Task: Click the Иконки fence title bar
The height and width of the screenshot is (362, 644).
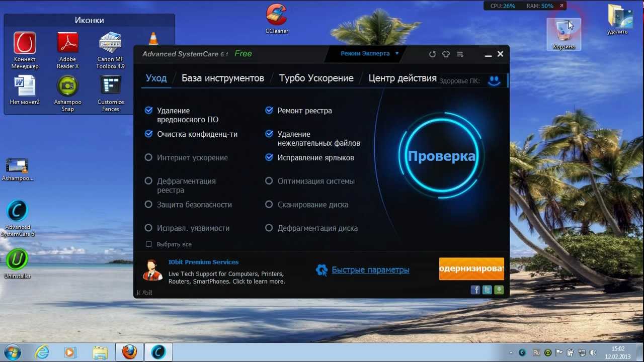Action: 90,20
